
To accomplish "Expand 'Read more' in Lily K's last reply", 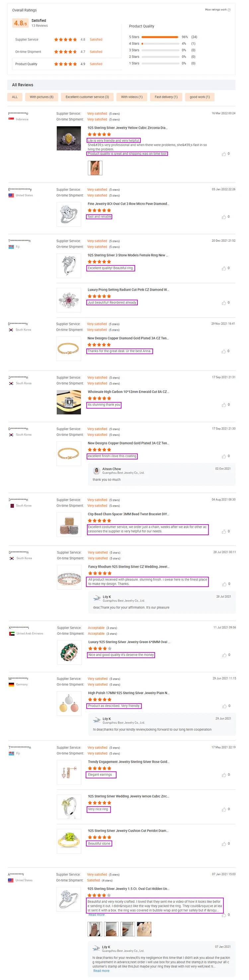I will tap(101, 971).
